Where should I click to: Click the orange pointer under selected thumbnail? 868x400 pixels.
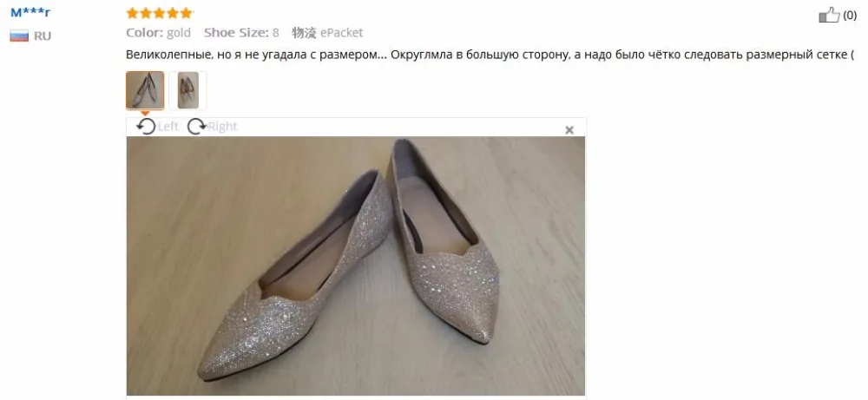(145, 113)
